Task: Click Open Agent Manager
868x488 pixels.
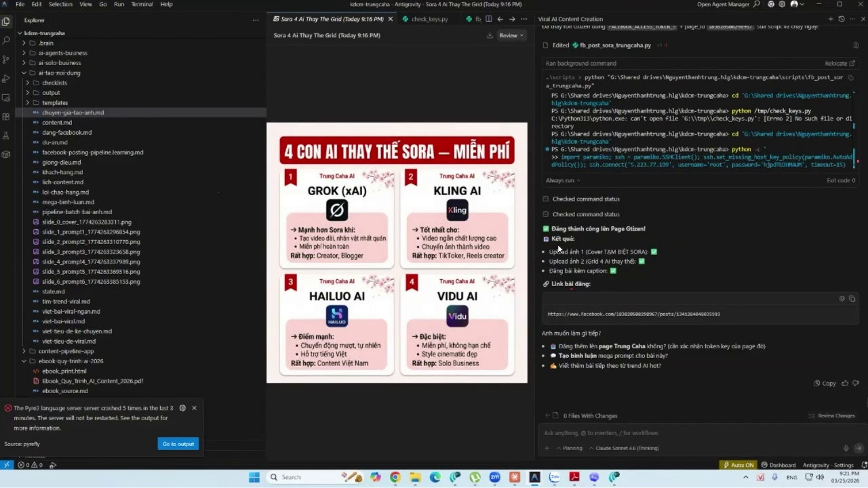Action: [x=724, y=4]
